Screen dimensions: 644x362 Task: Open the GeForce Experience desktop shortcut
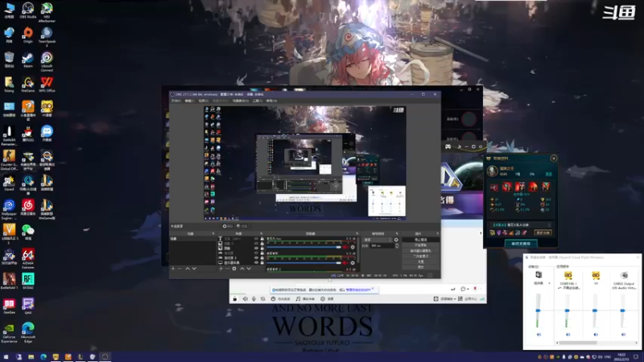pos(9,333)
